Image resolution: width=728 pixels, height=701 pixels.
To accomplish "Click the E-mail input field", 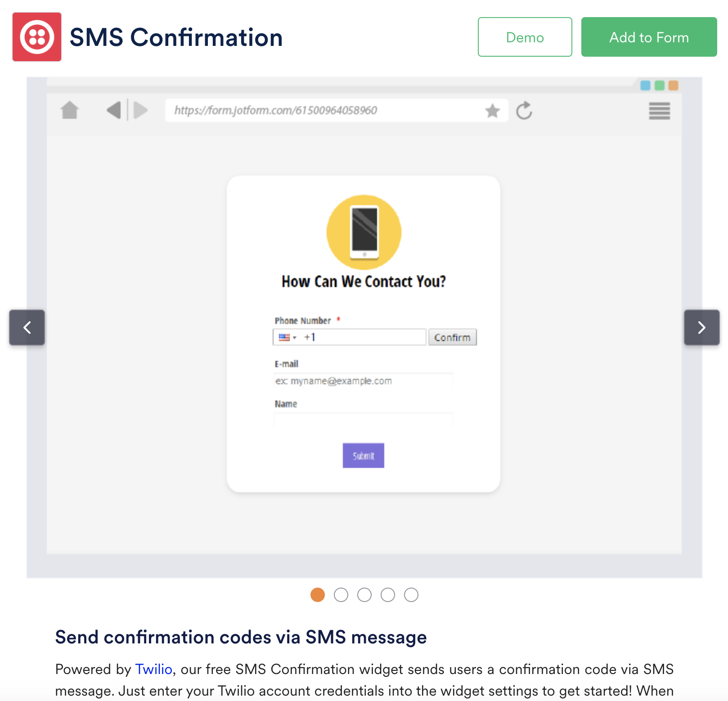I will [363, 381].
